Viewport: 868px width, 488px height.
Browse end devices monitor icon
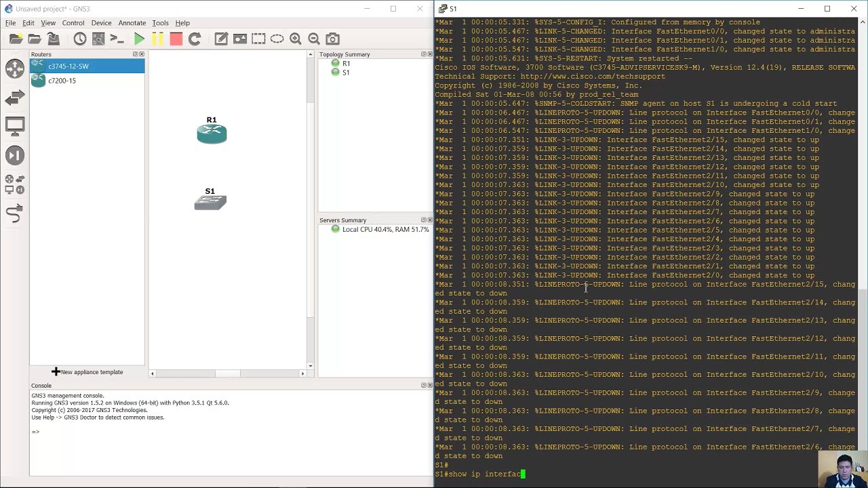[15, 126]
